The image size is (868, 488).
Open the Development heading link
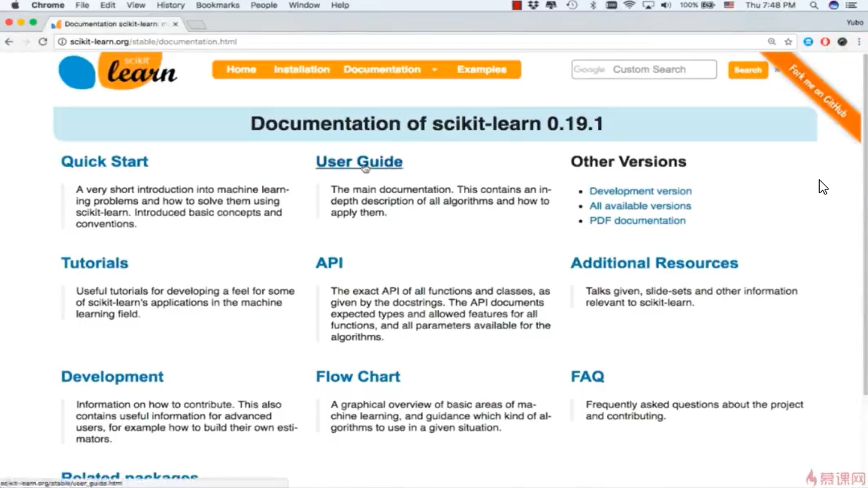(112, 377)
